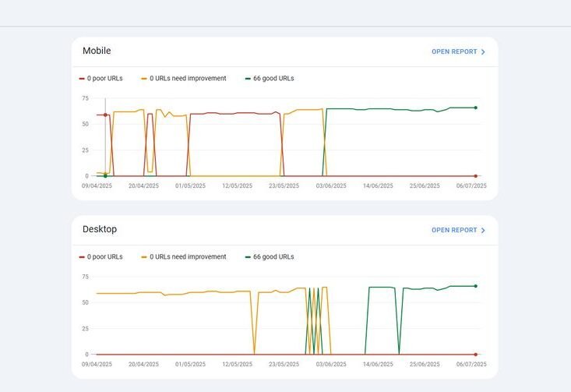The image size is (571, 392).
Task: Click Desktop green good URLs legend dash
Action: pyautogui.click(x=248, y=257)
